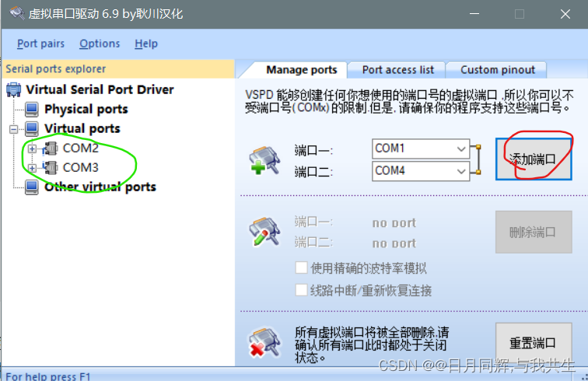Click the app icon in title bar
Viewport: 588px width, 381px height.
tap(17, 13)
